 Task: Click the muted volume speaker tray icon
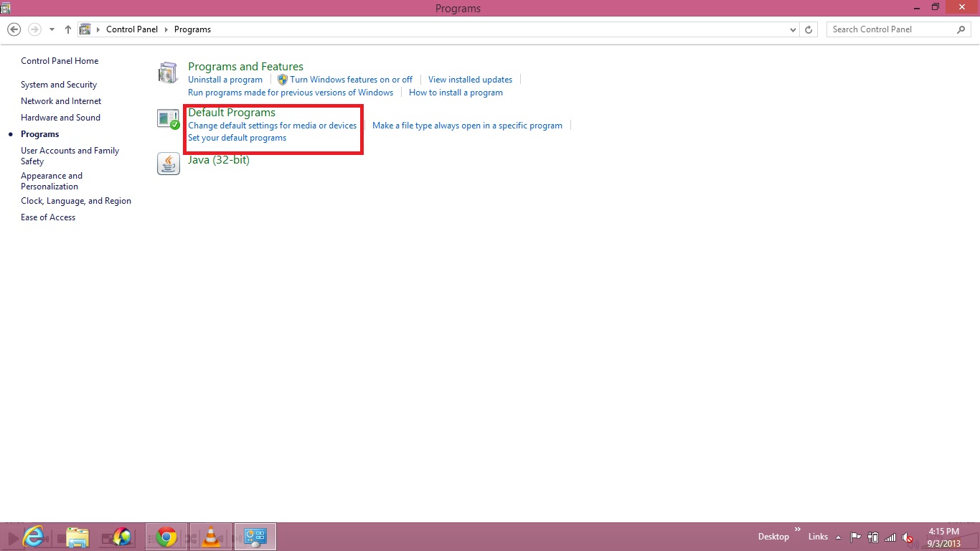[908, 537]
